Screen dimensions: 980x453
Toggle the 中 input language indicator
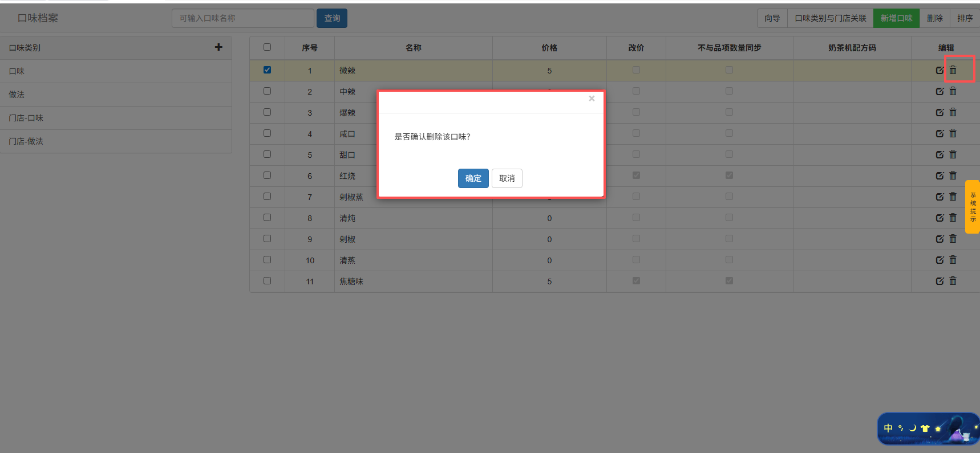coord(888,428)
